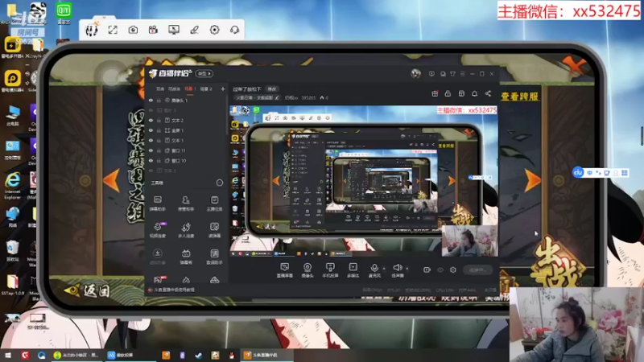Click the record video icon beside settings

coord(427,269)
